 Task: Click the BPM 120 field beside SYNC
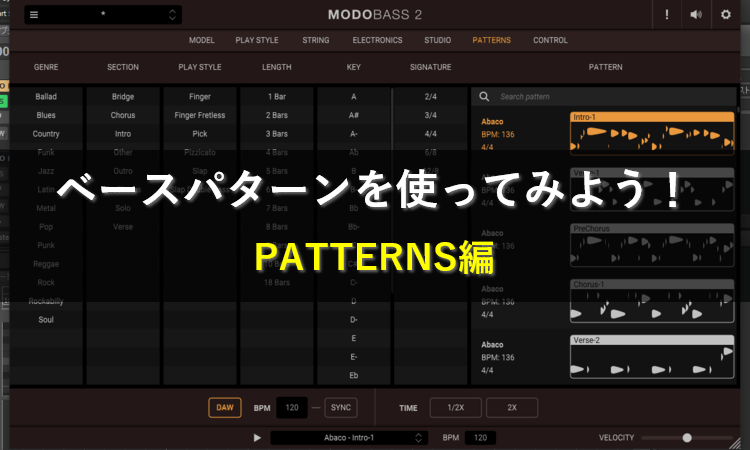point(292,407)
